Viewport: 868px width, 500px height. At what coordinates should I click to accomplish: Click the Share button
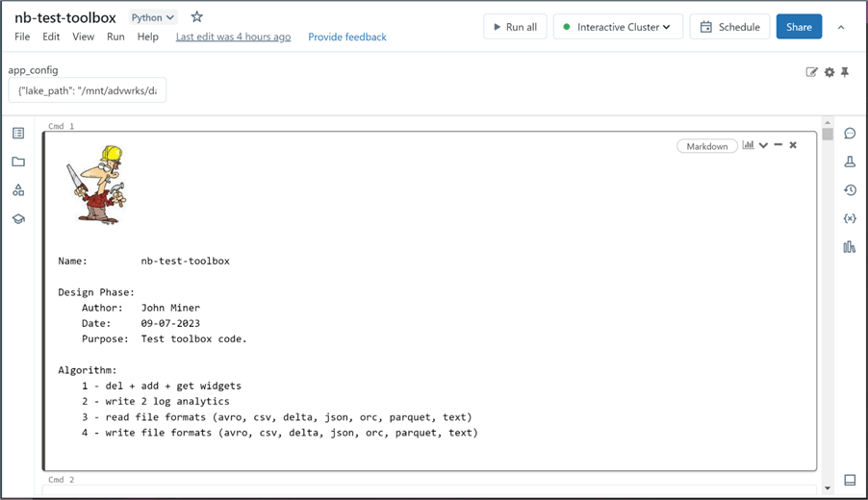coord(799,27)
